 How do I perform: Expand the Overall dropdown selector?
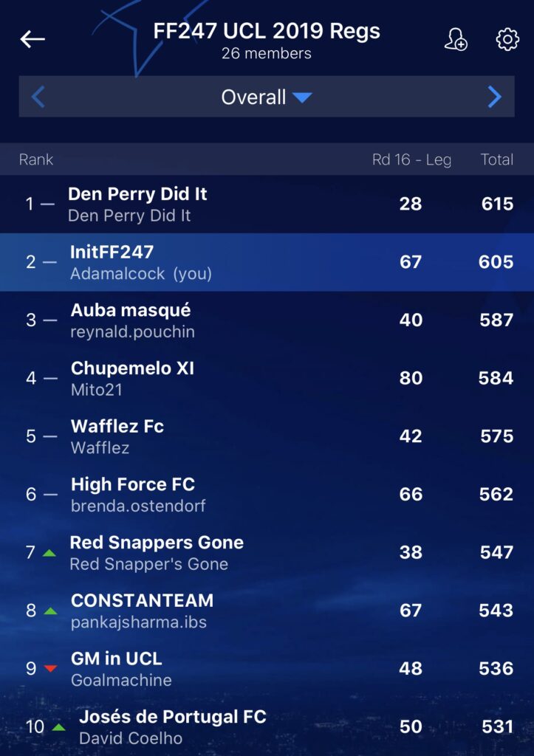pos(267,97)
